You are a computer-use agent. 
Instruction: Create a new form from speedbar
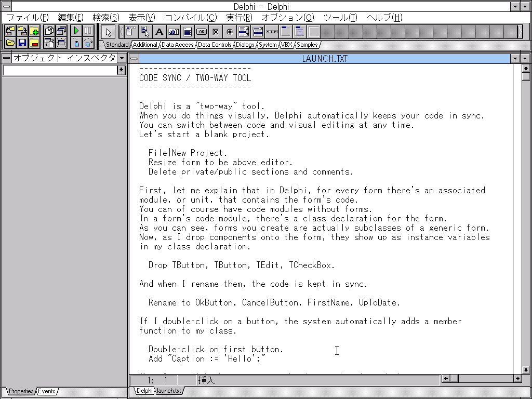(x=61, y=43)
